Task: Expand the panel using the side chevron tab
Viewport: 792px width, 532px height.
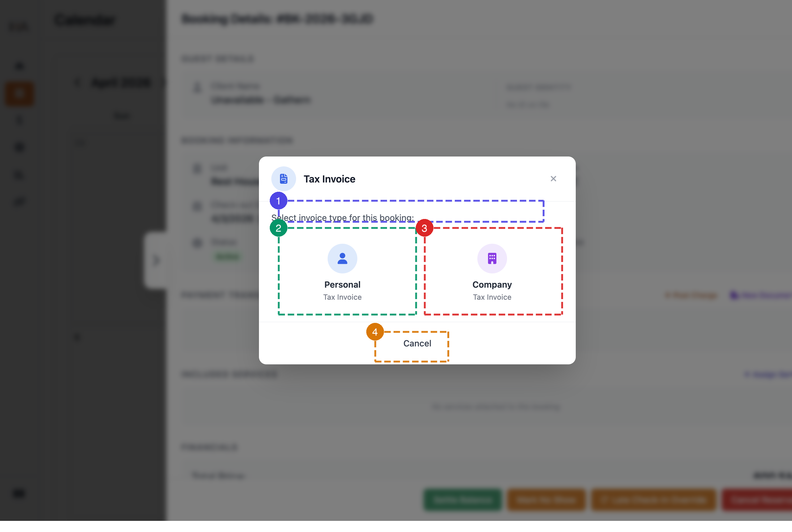Action: 156,260
